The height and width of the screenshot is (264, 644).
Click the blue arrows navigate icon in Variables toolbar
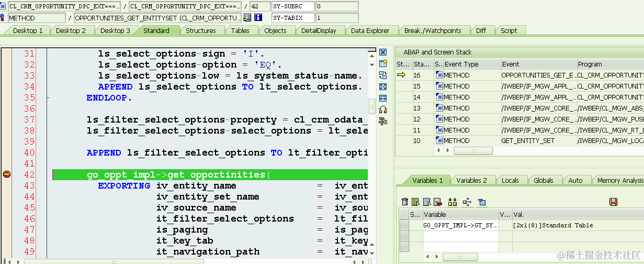(x=467, y=202)
